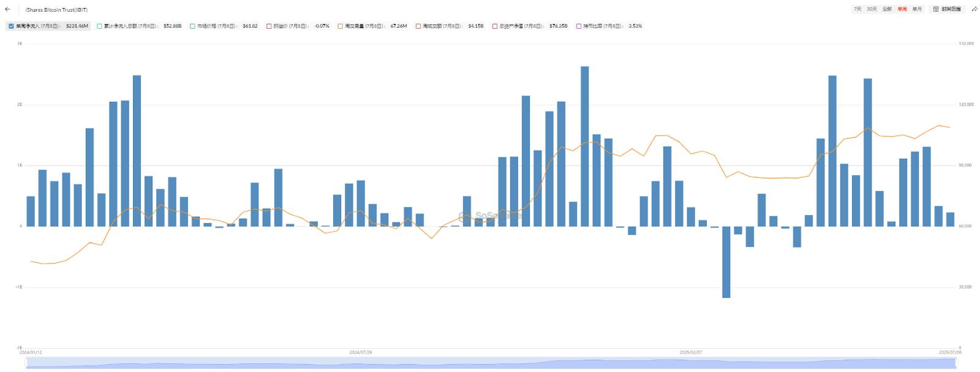980x372 pixels.
Task: Enable the 累计净流入总额 series checkbox
Action: click(x=100, y=26)
